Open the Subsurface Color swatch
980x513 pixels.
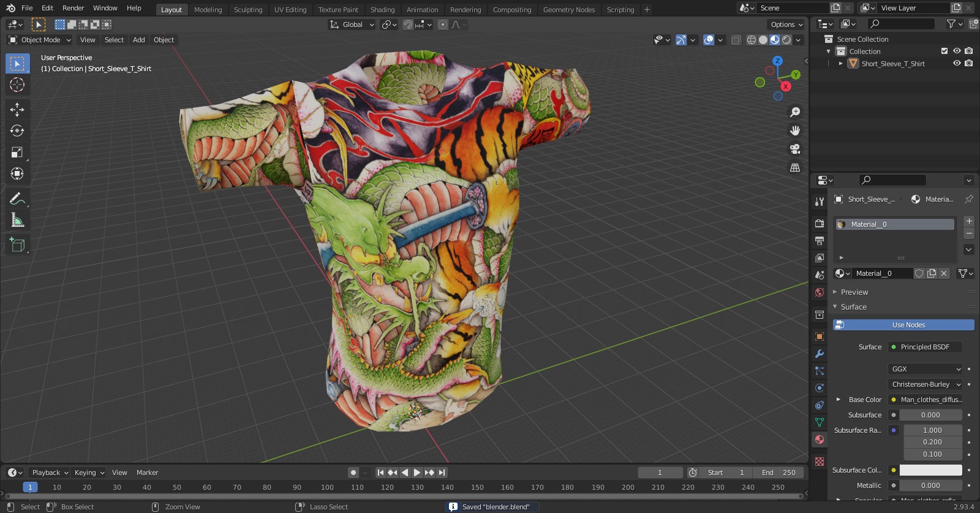pyautogui.click(x=930, y=470)
